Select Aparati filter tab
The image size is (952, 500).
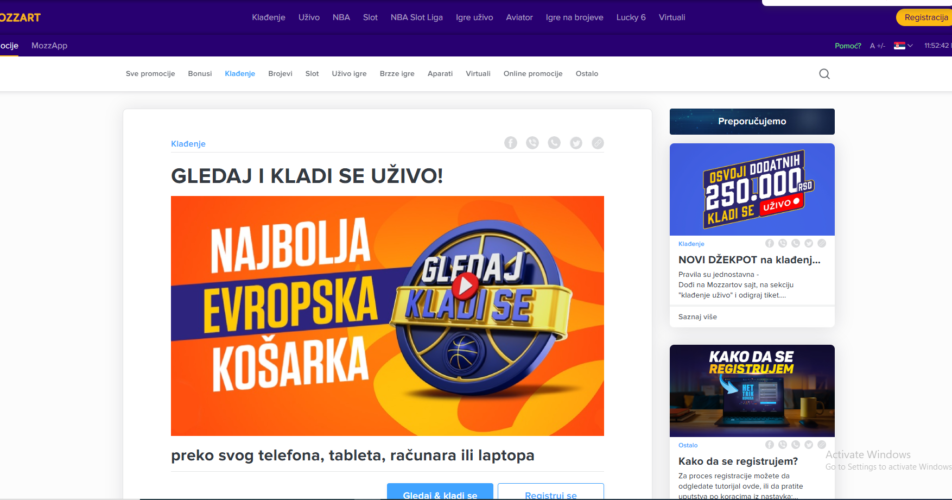coord(440,73)
